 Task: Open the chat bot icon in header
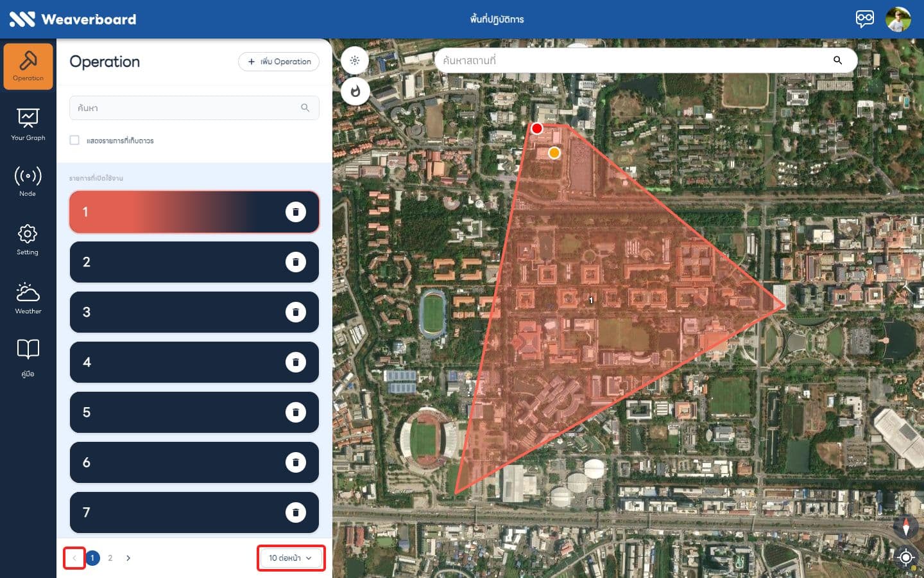865,19
